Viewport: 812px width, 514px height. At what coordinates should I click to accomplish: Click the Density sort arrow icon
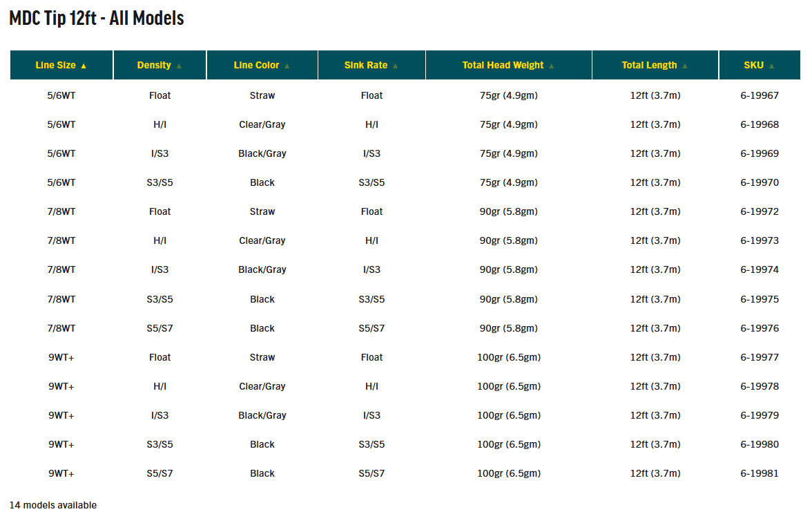(x=179, y=66)
